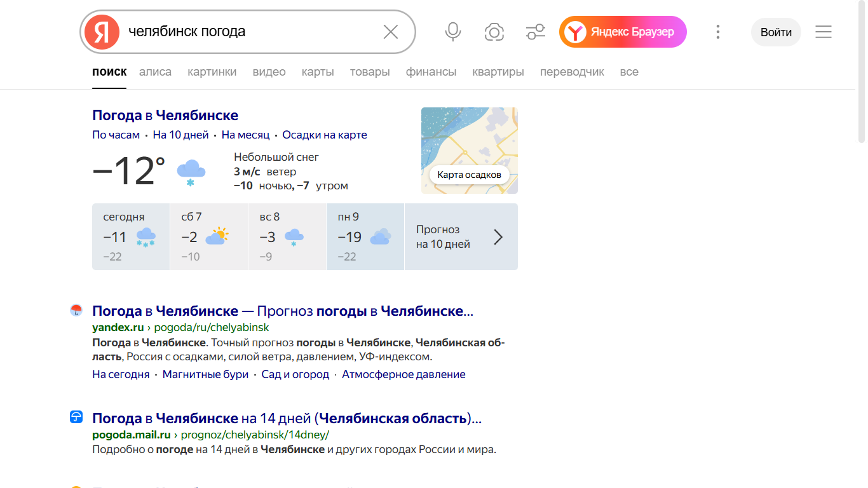The image size is (868, 488).
Task: Select the поиск tab
Action: point(109,72)
